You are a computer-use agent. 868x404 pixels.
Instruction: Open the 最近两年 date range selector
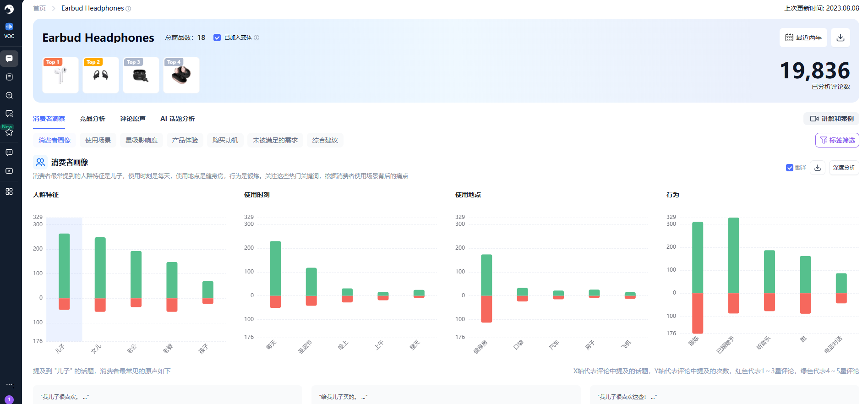point(803,38)
